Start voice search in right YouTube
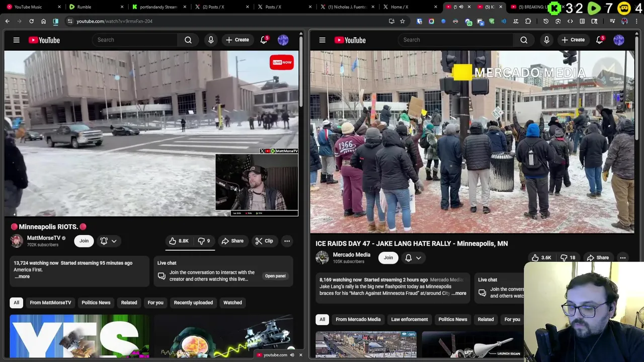 click(546, 40)
